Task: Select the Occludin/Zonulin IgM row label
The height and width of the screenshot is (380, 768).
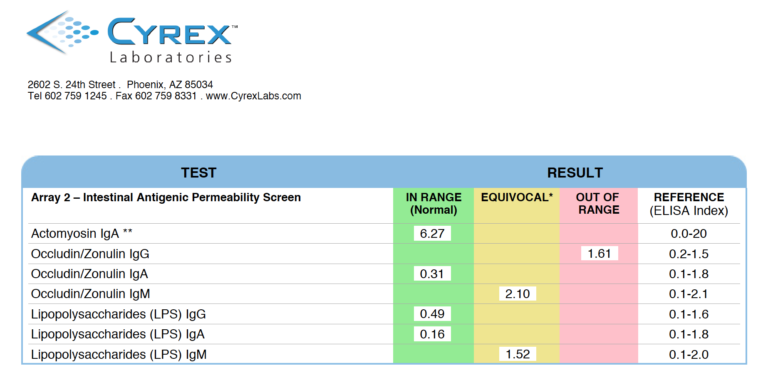Action: [91, 294]
